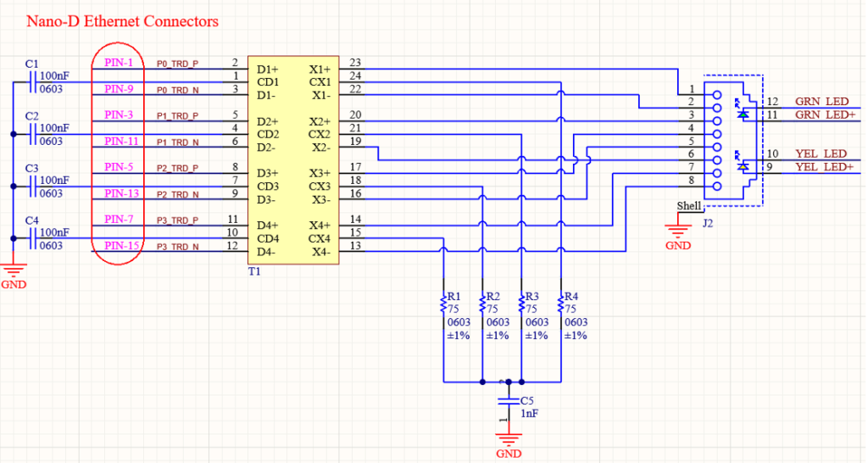This screenshot has width=868, height=463.
Task: Select the GRN_LED+ net label
Action: pos(825,114)
